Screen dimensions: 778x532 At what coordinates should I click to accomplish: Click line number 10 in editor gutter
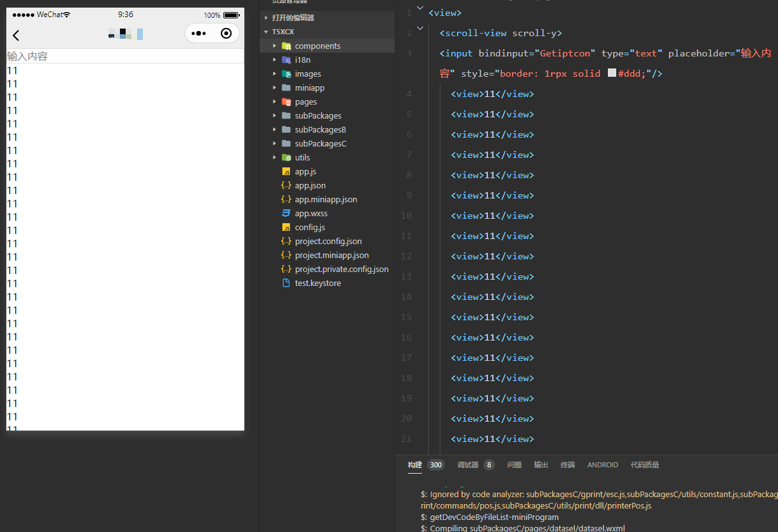point(406,216)
